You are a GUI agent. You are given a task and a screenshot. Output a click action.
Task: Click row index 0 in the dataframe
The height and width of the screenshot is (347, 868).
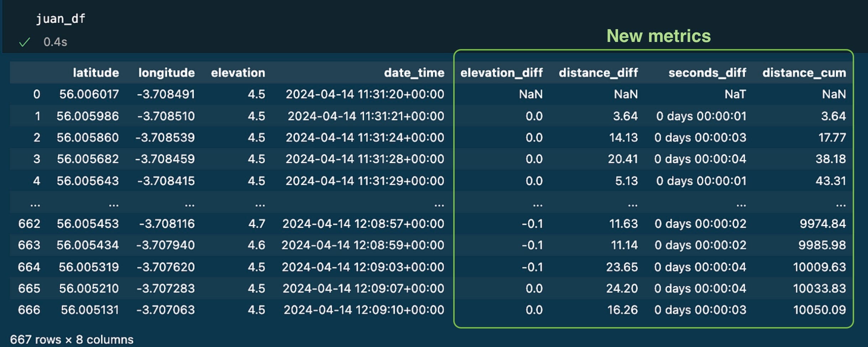coord(36,94)
